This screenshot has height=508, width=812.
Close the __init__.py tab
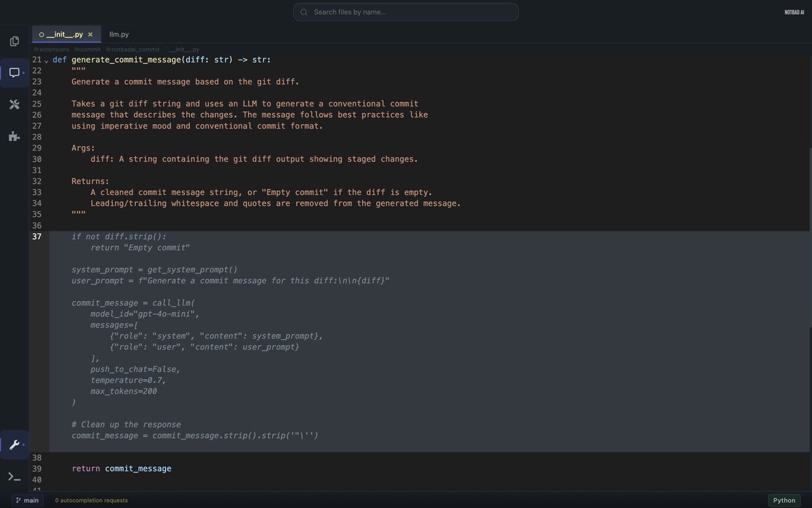point(90,35)
